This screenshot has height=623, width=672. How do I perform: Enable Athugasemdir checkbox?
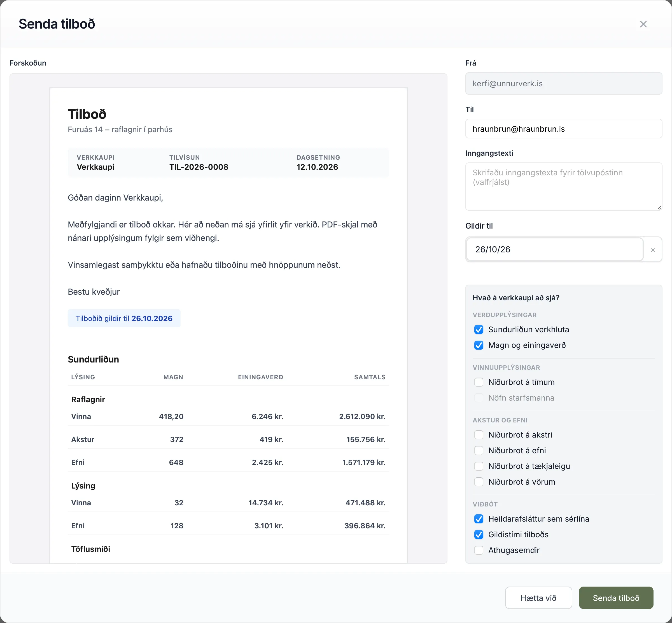pos(479,550)
